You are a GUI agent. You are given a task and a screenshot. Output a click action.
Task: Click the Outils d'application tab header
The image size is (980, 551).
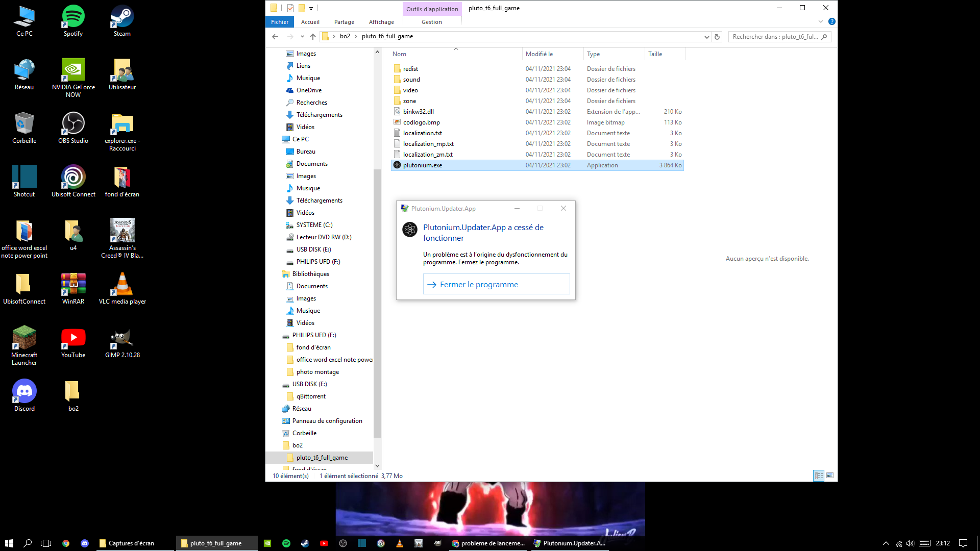coord(432,9)
